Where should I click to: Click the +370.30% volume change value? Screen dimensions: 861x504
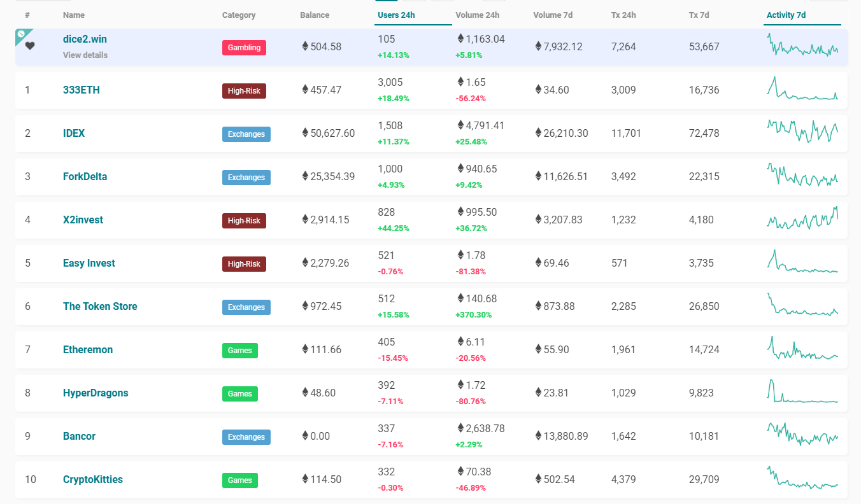pos(473,315)
